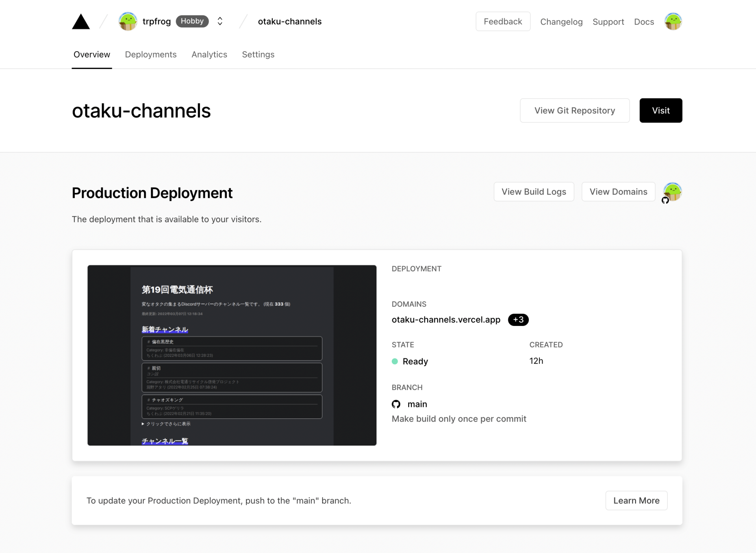Go to the Settings tab
Viewport: 756px width, 553px height.
(x=258, y=55)
